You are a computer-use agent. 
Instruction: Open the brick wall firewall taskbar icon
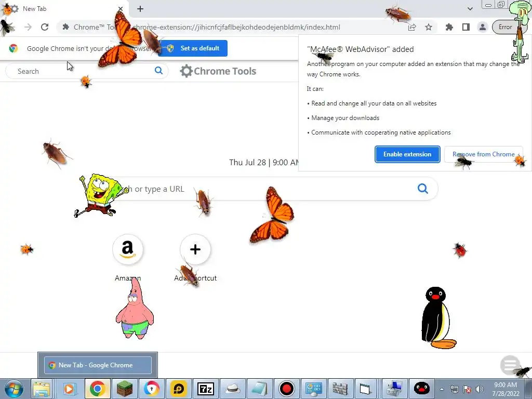point(340,389)
